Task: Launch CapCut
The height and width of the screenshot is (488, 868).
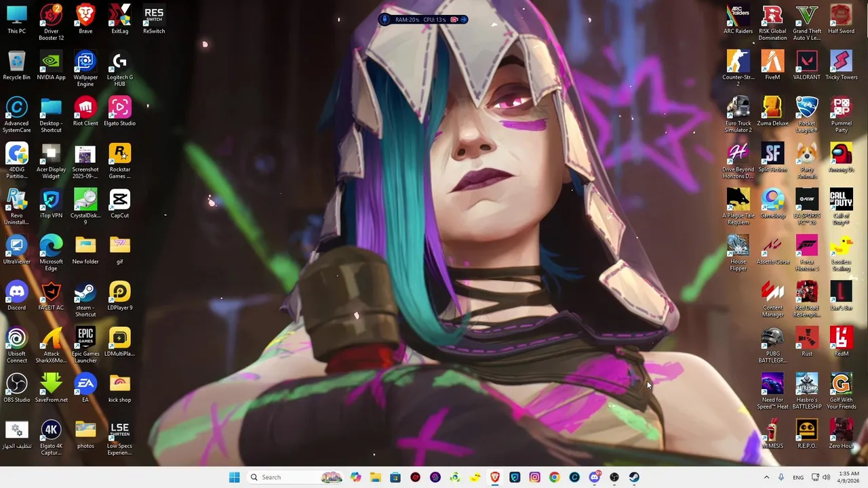Action: 120,204
